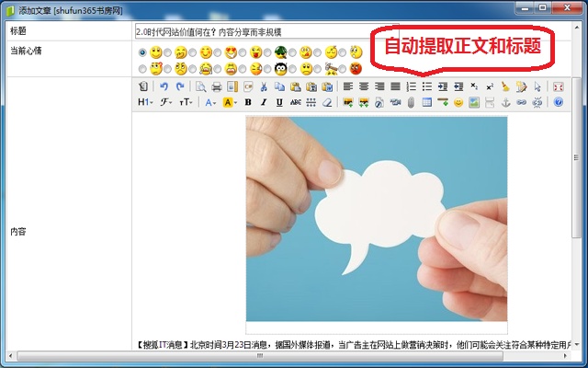588x368 pixels.
Task: Expand the font family dropdown
Action: coord(166,102)
